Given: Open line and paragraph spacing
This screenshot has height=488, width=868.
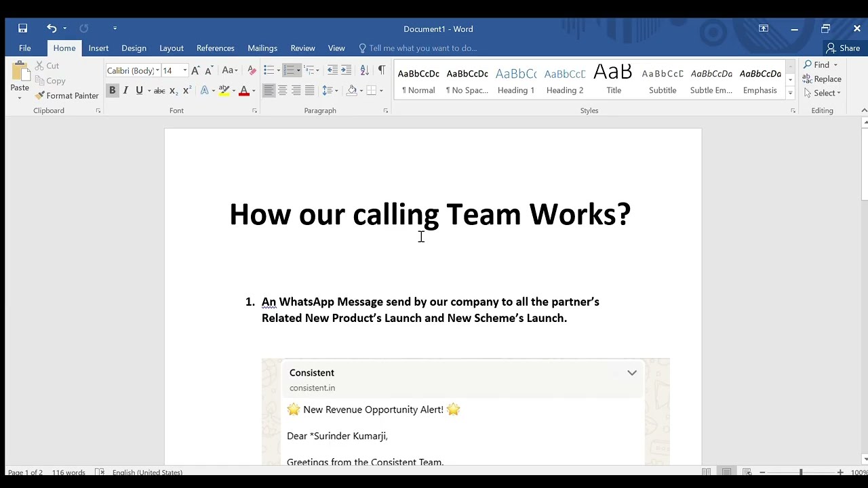Looking at the screenshot, I should click(330, 90).
